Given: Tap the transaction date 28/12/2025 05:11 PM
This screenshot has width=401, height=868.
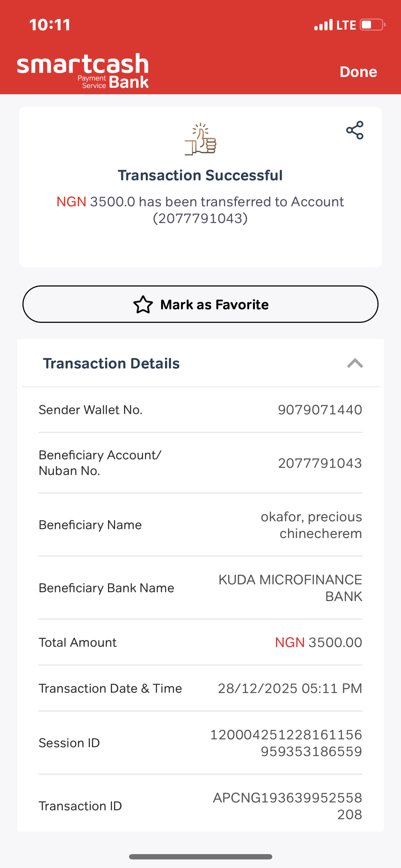Looking at the screenshot, I should [x=290, y=688].
